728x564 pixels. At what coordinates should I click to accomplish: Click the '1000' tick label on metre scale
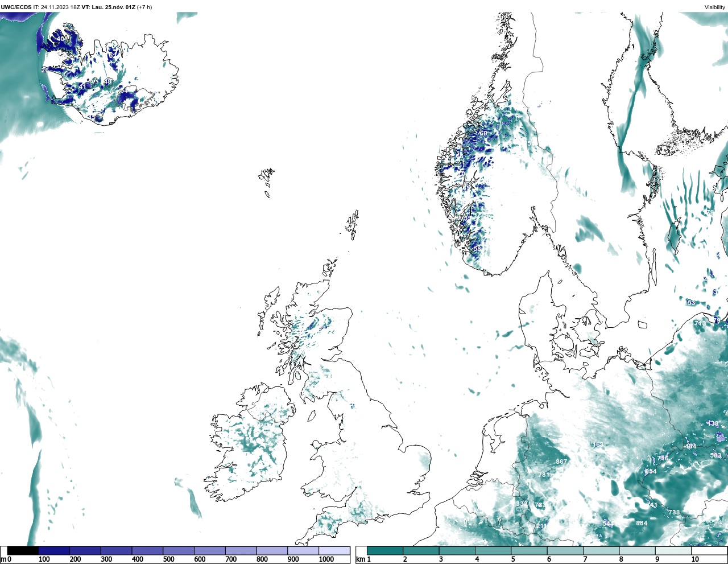click(x=326, y=559)
